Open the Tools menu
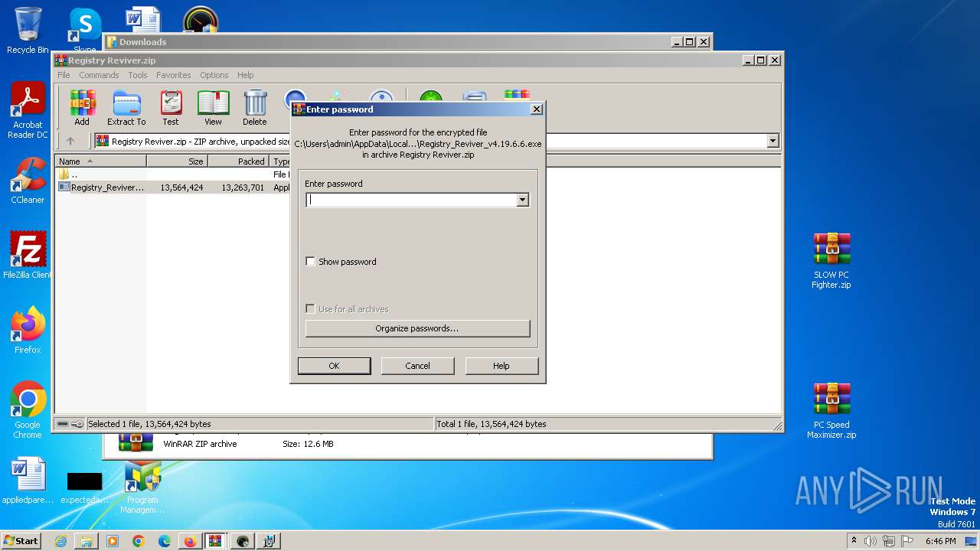 (x=138, y=75)
